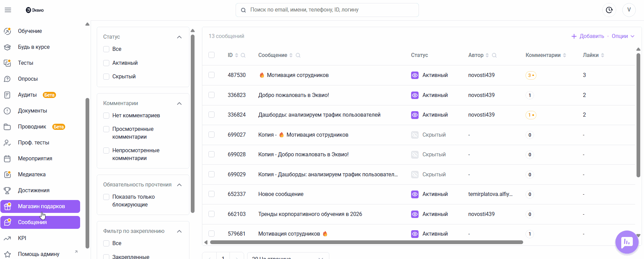
Task: Toggle visibility eye for message 487530
Action: pyautogui.click(x=415, y=75)
